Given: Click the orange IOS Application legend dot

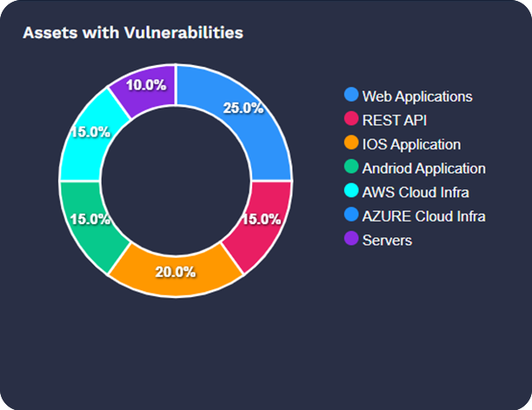Looking at the screenshot, I should (351, 143).
